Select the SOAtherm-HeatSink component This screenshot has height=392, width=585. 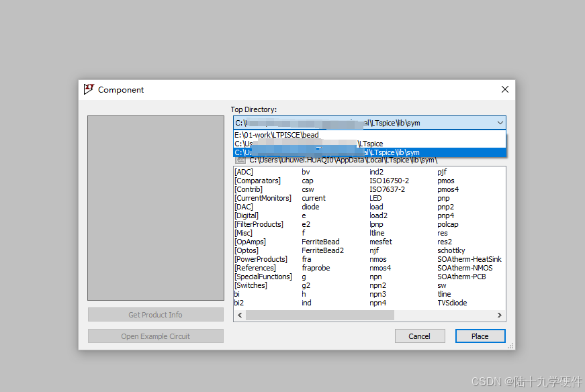(469, 259)
